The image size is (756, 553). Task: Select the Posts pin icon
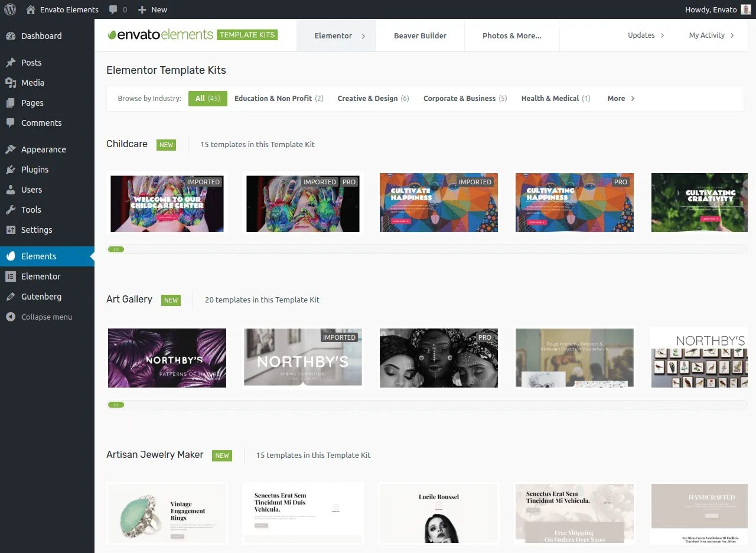coord(10,63)
